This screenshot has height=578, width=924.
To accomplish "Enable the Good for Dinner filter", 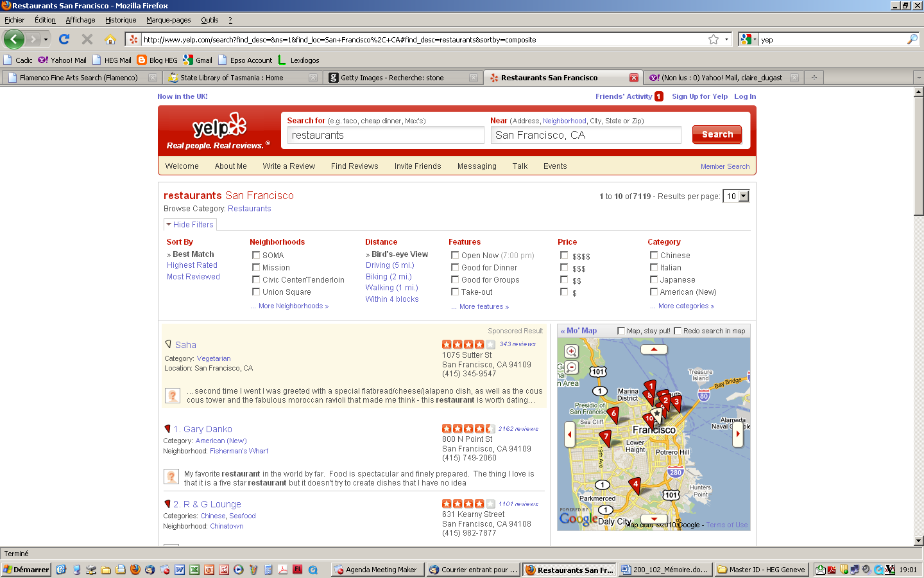I will pyautogui.click(x=455, y=267).
